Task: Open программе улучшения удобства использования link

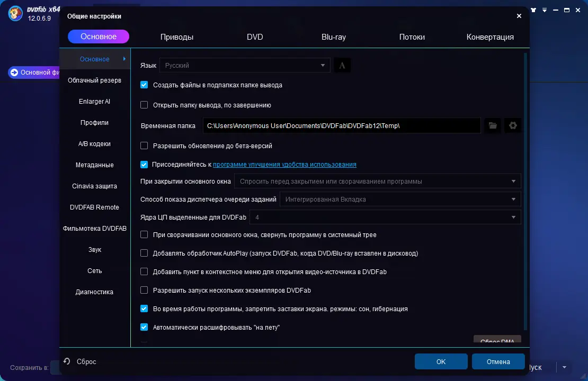Action: pos(284,165)
